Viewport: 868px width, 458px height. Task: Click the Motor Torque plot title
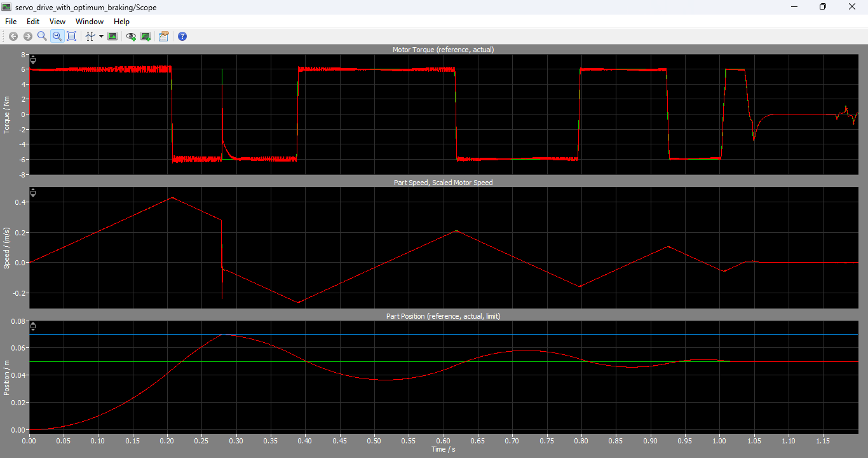(444, 50)
